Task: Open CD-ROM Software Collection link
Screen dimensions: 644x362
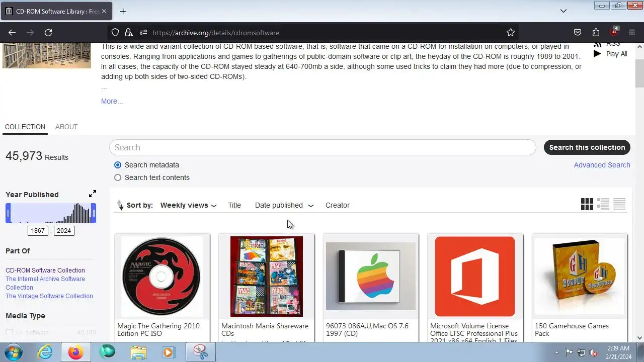Action: tap(45, 270)
